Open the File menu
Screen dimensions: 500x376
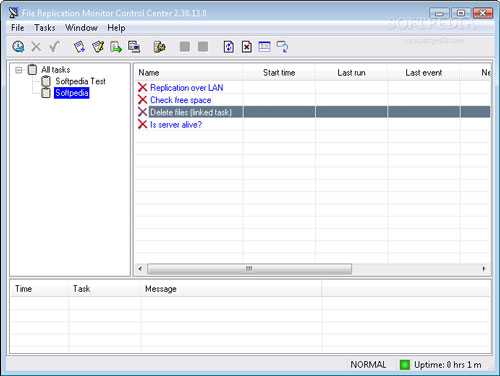(x=18, y=28)
